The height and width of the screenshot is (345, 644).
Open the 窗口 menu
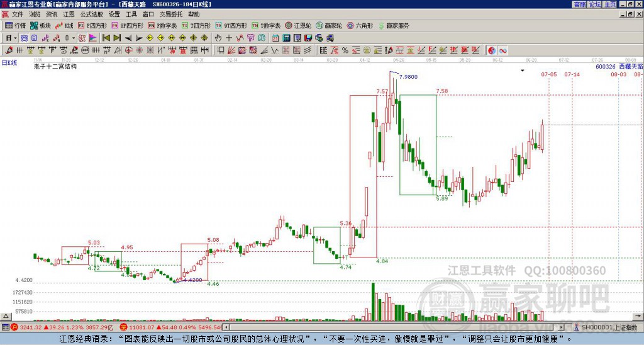(x=148, y=14)
